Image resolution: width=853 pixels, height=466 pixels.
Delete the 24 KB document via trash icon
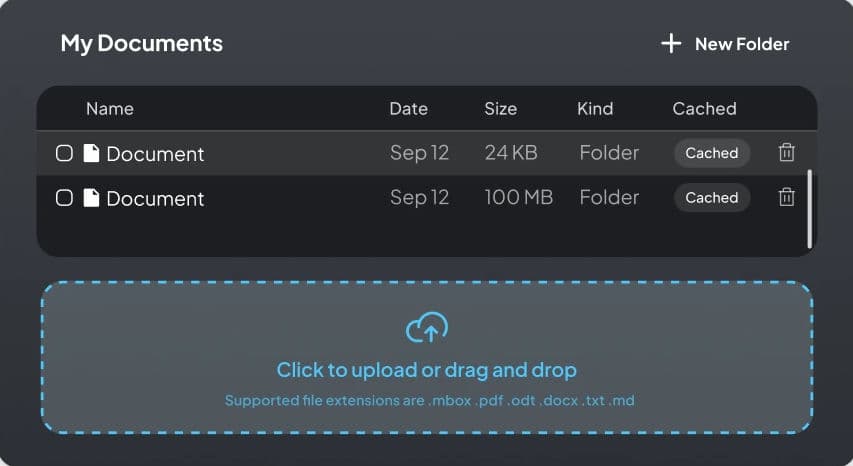tap(787, 152)
